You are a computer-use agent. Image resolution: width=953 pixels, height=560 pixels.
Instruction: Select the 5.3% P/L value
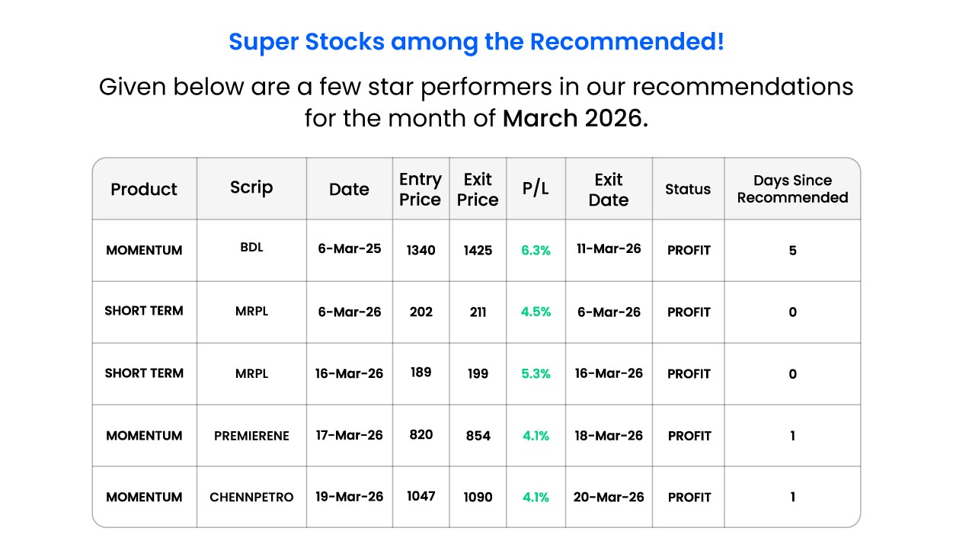[536, 373]
